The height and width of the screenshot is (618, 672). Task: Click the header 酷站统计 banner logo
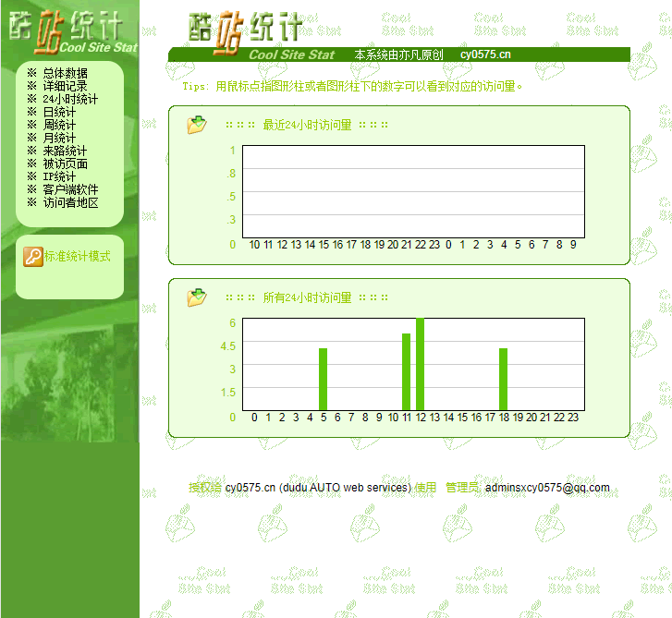coord(262,35)
